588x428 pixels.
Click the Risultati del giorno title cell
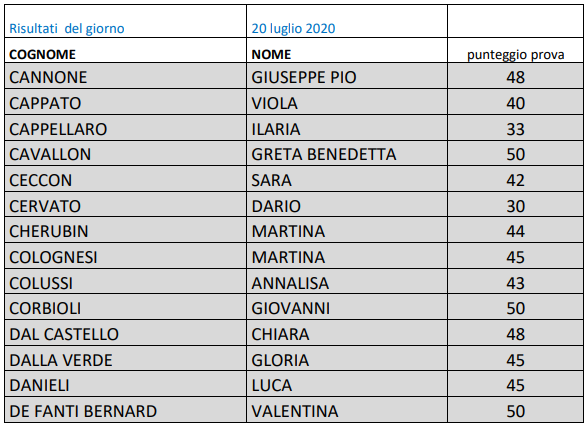tap(126, 21)
